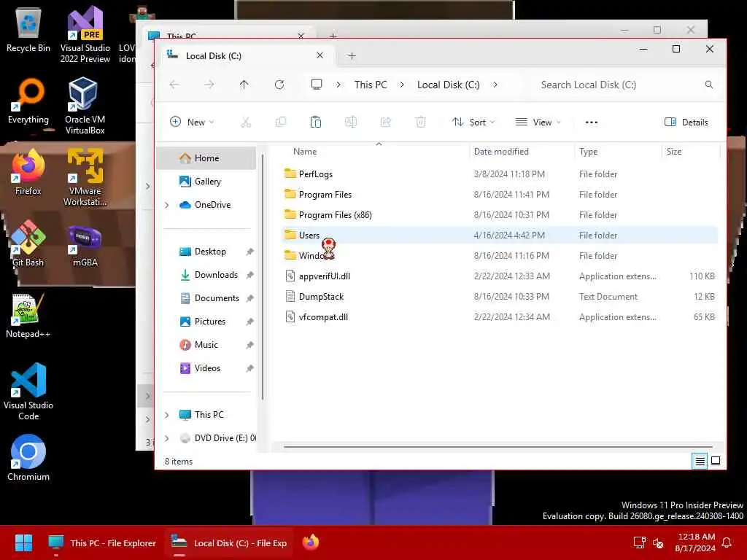
Task: Select the Recycle Bin desktop icon
Action: [28, 31]
